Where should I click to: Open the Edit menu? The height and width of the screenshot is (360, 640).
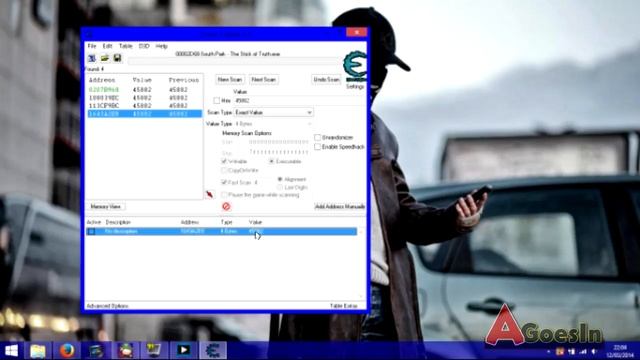107,46
